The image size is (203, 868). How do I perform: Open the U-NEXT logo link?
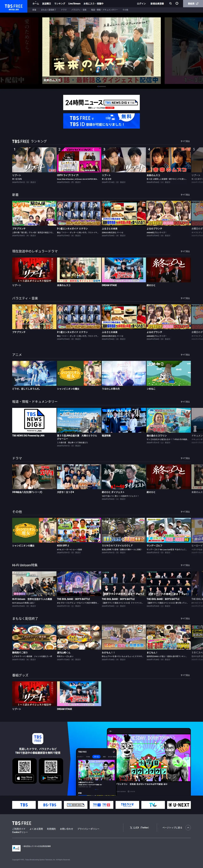pos(179,805)
